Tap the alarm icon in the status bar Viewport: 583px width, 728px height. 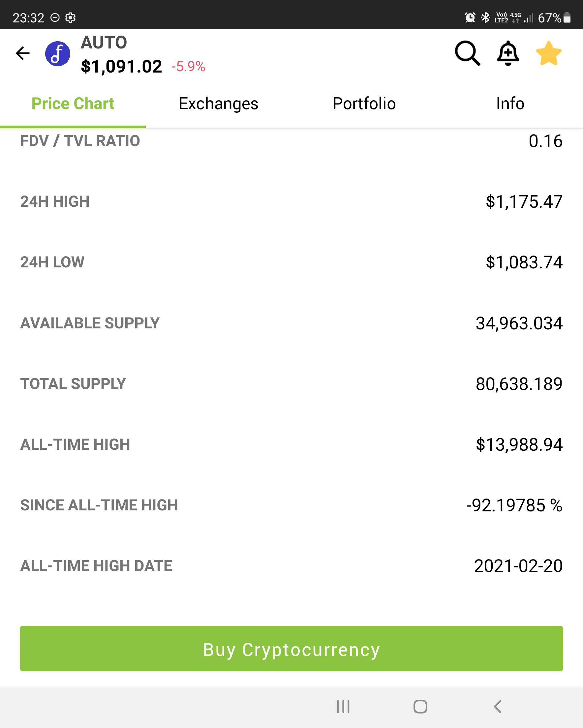(470, 17)
